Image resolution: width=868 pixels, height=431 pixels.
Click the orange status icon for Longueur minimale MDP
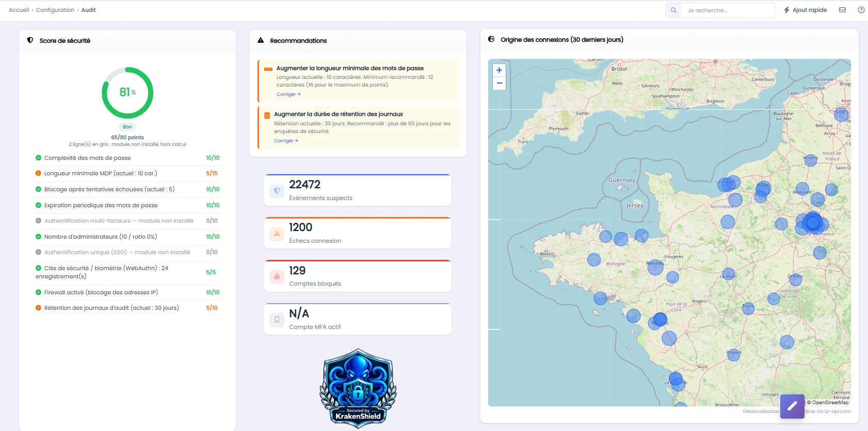pyautogui.click(x=38, y=173)
